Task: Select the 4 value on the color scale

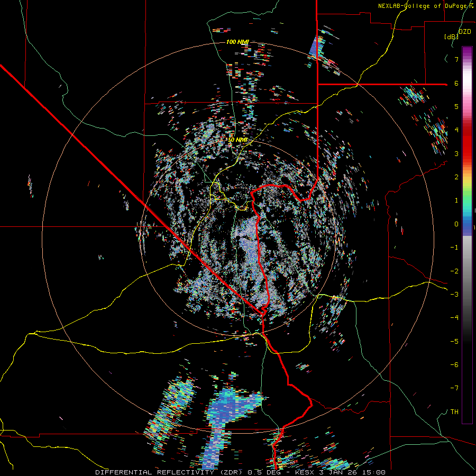Action: click(x=456, y=130)
